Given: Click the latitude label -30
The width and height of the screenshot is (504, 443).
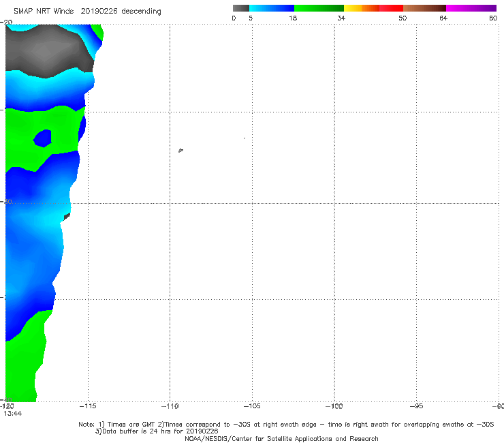Looking at the screenshot, I should pyautogui.click(x=6, y=201).
